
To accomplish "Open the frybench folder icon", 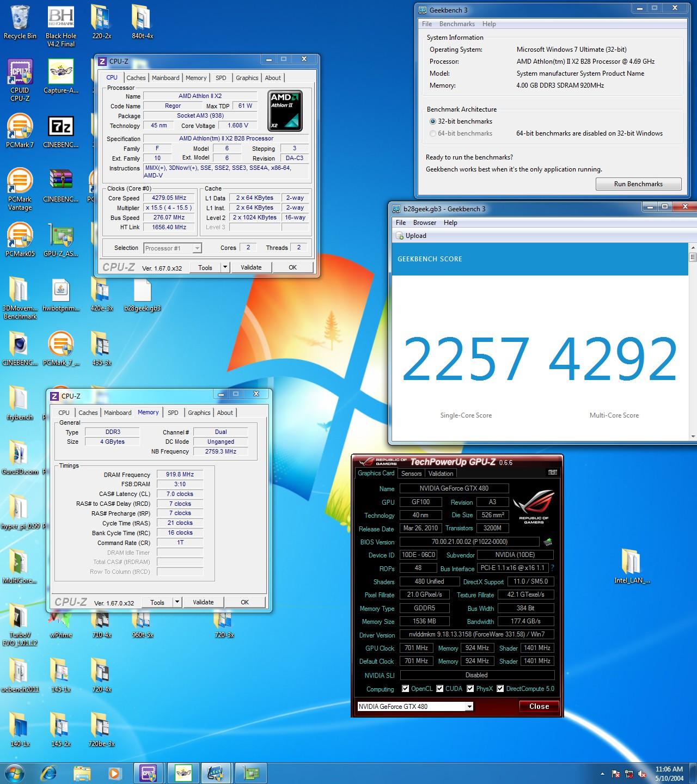I will [20, 403].
